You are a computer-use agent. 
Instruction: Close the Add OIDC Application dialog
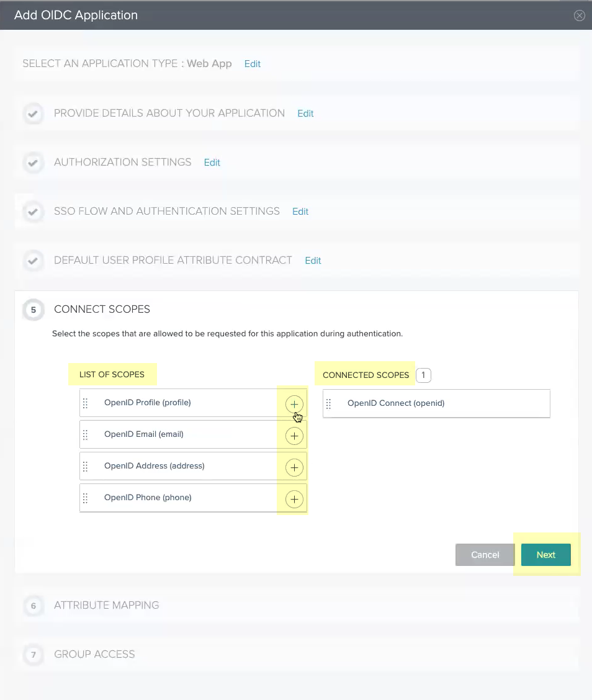pyautogui.click(x=580, y=16)
